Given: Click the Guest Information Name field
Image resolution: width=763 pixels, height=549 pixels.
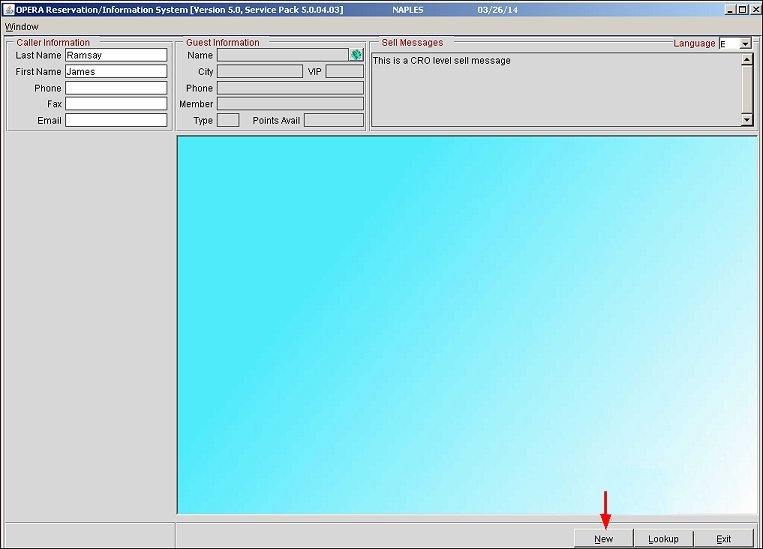Looking at the screenshot, I should [x=282, y=56].
